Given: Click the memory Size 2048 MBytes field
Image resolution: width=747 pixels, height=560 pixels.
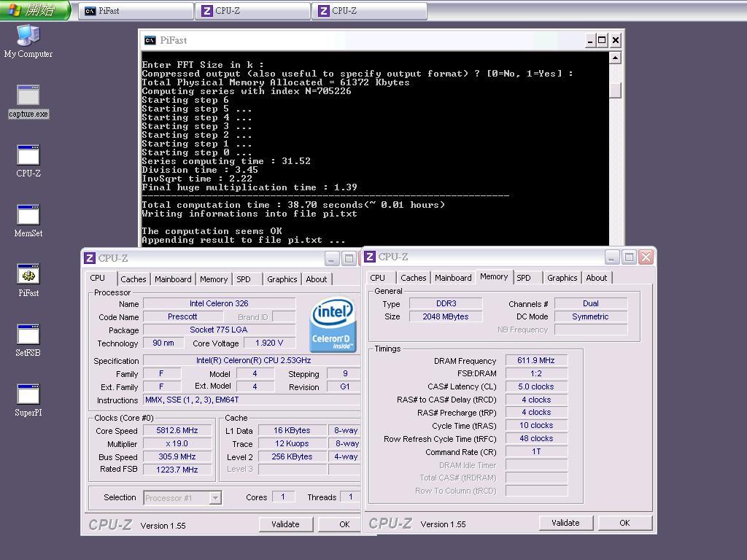Looking at the screenshot, I should click(446, 316).
